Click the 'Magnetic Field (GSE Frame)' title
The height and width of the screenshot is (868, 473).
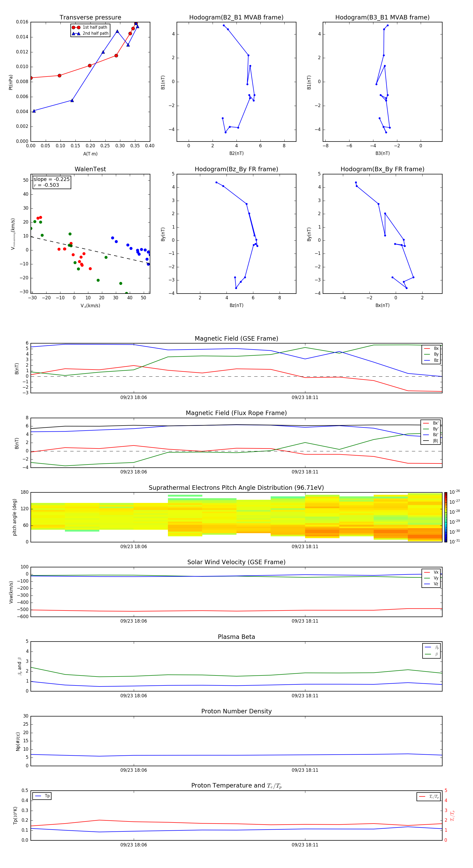[x=236, y=339]
